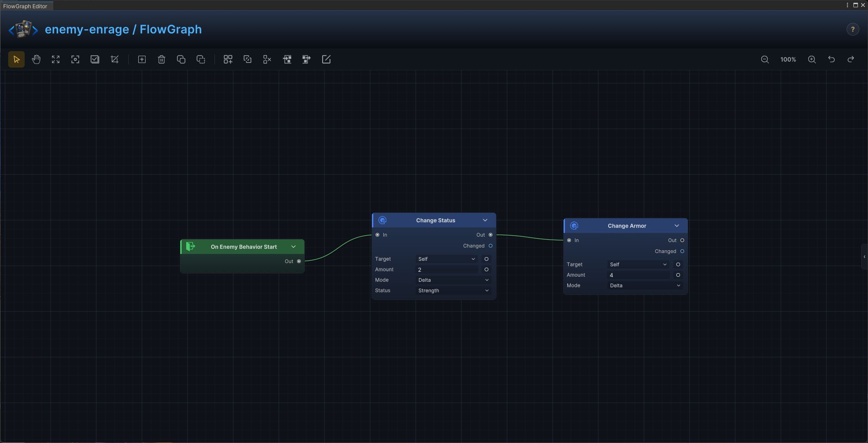Click the dashed-square duplicate icon
Viewport: 868px width, 443px height.
click(x=201, y=59)
